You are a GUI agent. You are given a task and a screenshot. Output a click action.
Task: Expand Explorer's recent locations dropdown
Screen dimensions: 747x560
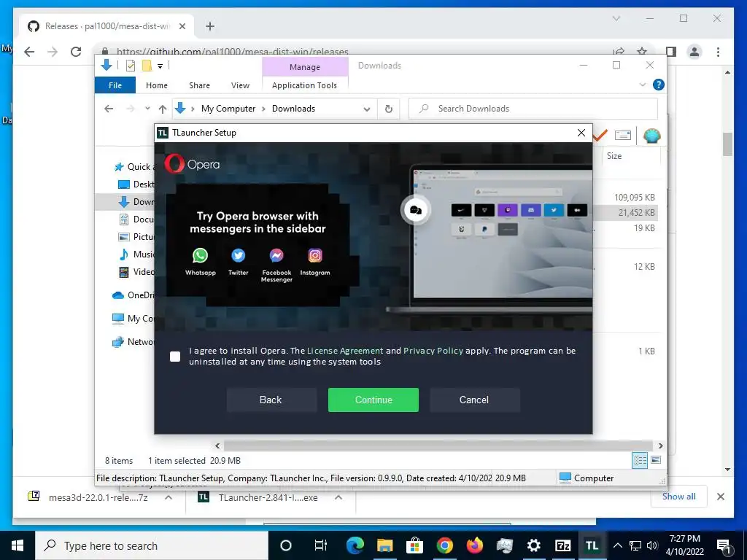click(147, 109)
